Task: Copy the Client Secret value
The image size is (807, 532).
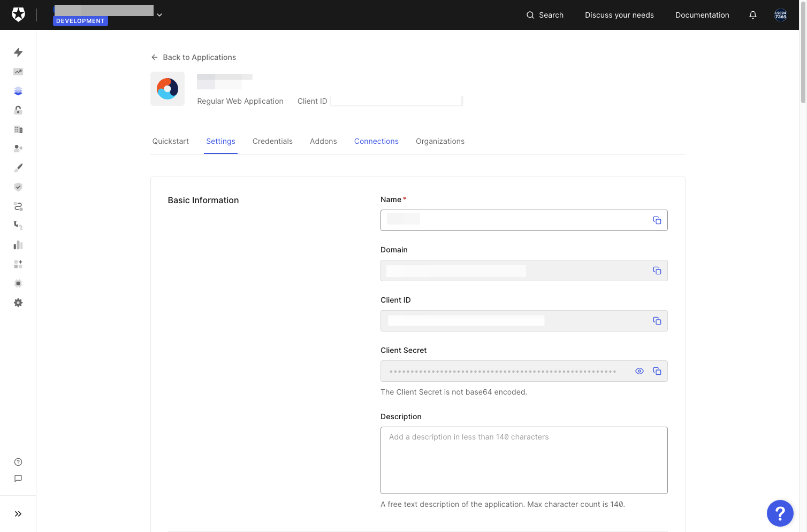Action: 657,371
